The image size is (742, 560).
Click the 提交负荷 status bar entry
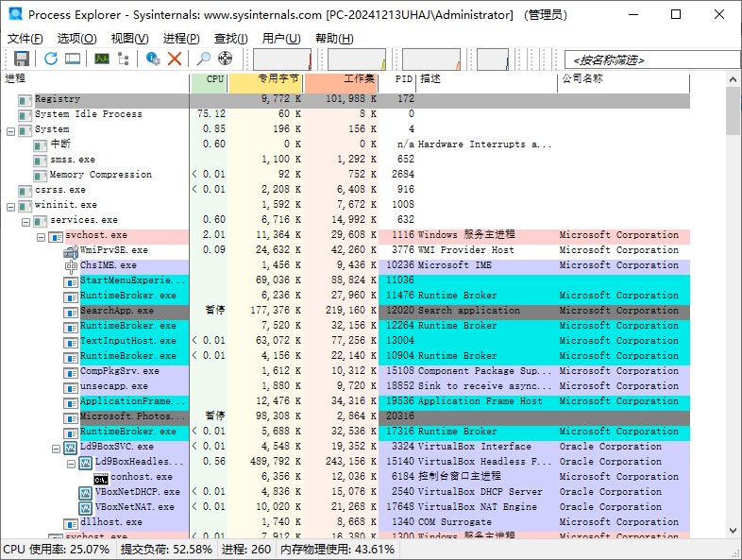[166, 550]
